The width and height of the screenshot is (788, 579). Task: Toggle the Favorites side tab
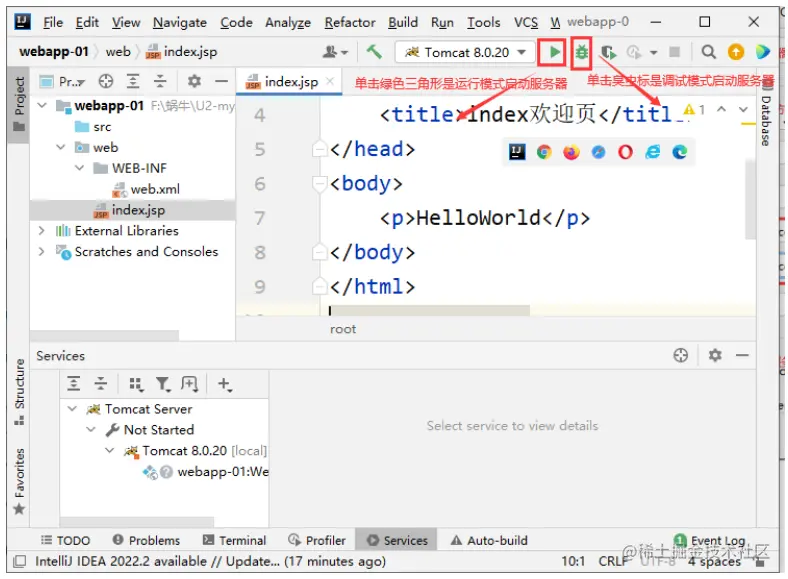19,481
